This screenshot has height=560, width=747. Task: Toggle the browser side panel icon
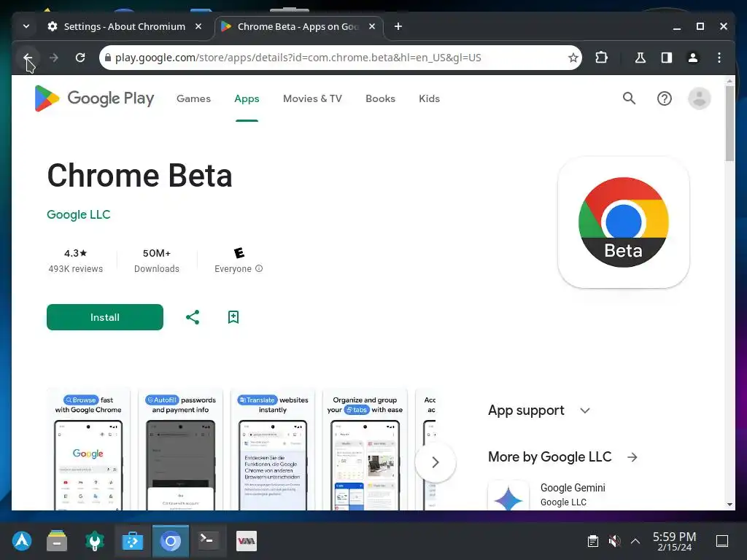(667, 58)
